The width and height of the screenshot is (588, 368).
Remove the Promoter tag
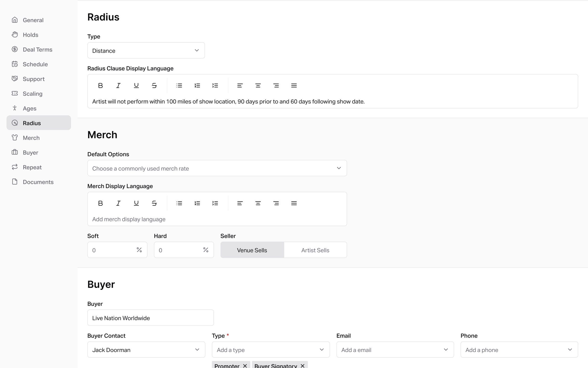click(245, 365)
